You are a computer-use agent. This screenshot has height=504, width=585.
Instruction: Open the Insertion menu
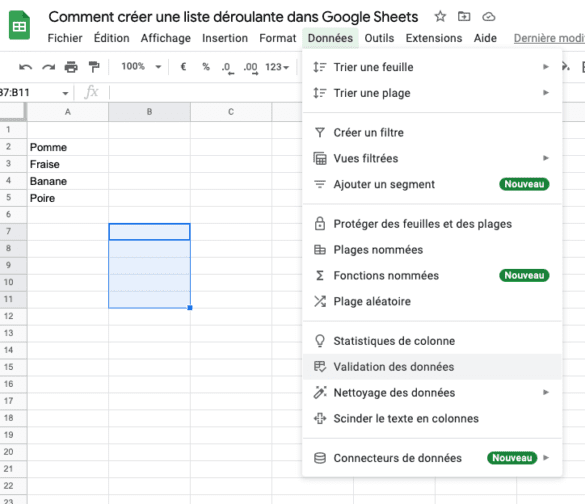(225, 38)
